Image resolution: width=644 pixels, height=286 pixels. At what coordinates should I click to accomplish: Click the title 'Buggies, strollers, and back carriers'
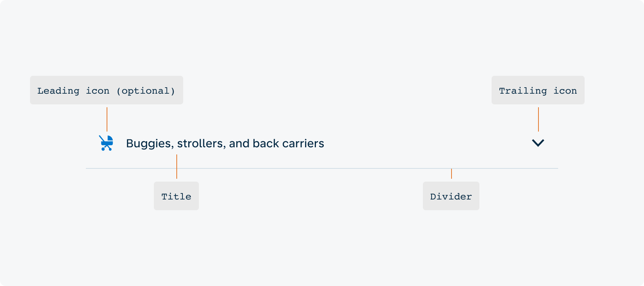[x=225, y=143]
